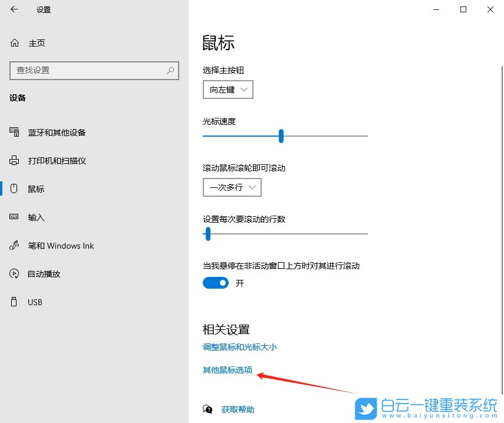Expand the 滚动鼠标滚轮即可滚动 dropdown
The height and width of the screenshot is (423, 504).
[x=232, y=187]
